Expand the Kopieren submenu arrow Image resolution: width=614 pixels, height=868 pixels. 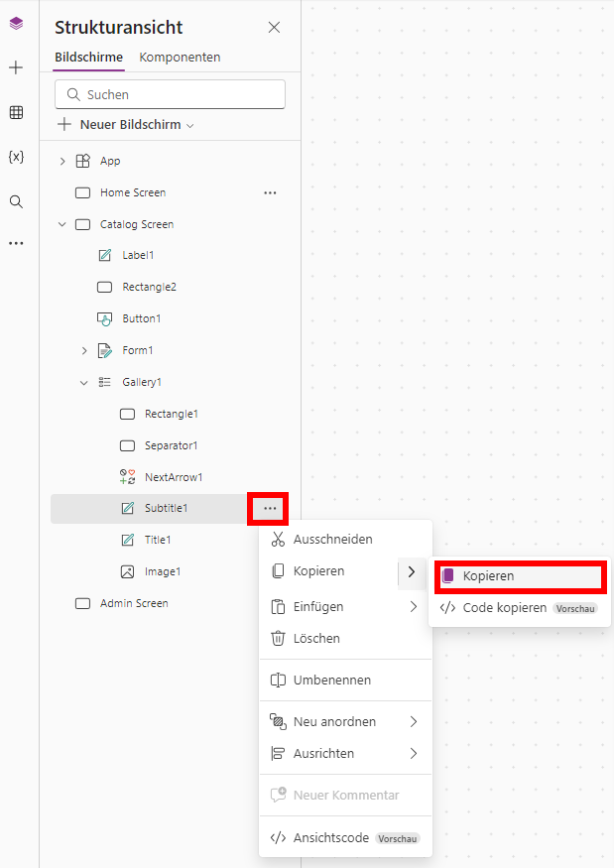coord(412,571)
